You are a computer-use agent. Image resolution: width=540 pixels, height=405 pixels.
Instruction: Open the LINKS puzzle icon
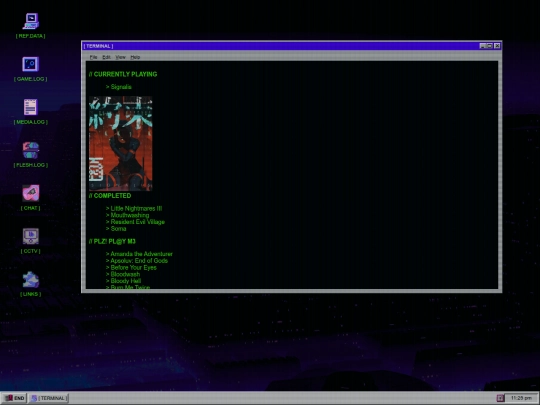coord(31,284)
